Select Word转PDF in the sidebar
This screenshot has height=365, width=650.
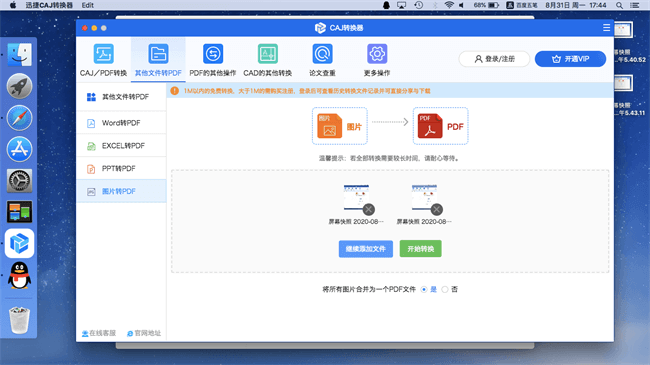click(121, 123)
